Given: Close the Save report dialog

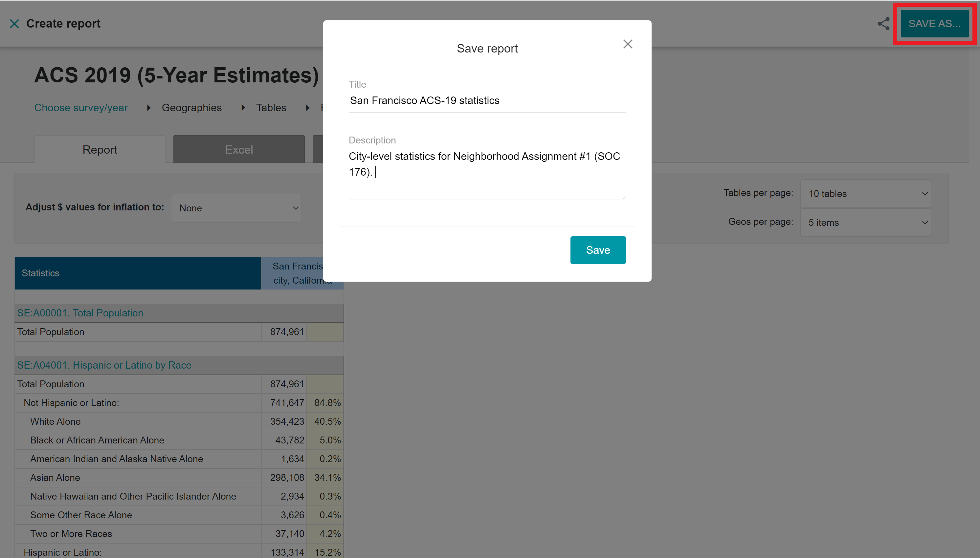Looking at the screenshot, I should tap(628, 44).
